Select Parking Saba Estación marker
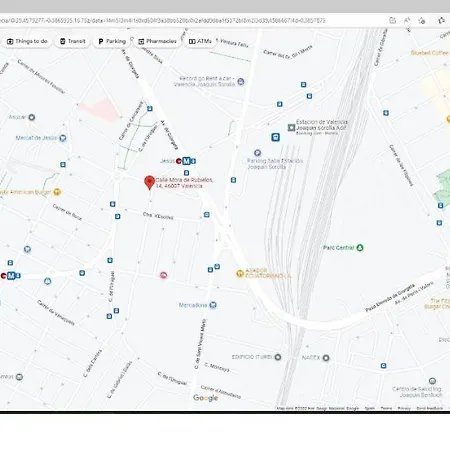This screenshot has width=450, height=450. point(257,153)
